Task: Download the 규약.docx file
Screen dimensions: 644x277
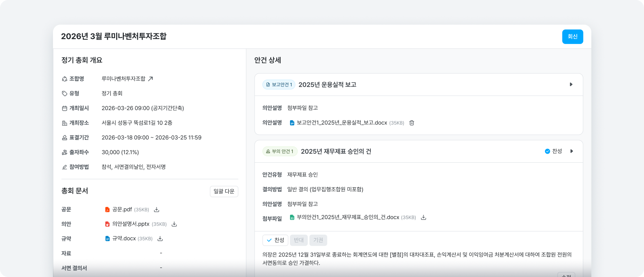Action: tap(160, 239)
